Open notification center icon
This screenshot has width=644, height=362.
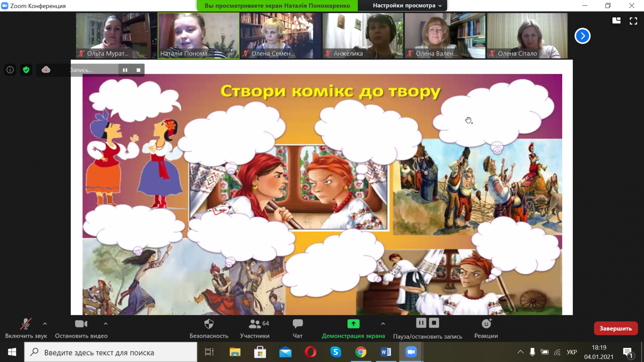pos(627,352)
